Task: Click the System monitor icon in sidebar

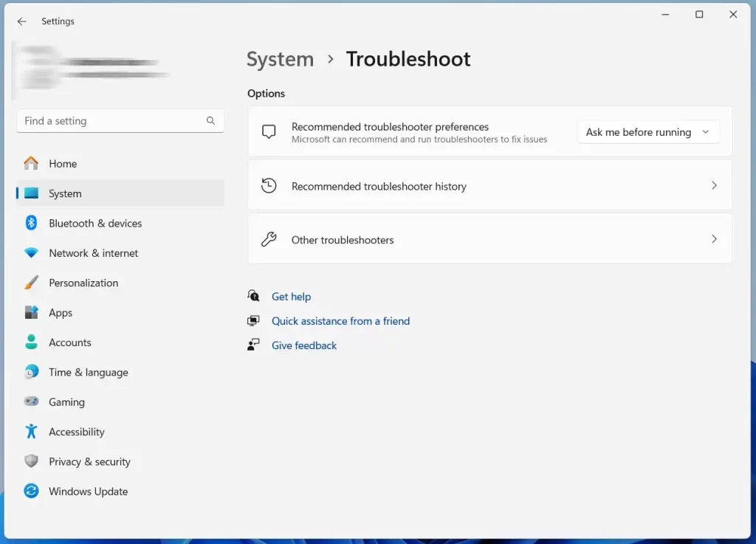Action: [x=31, y=193]
